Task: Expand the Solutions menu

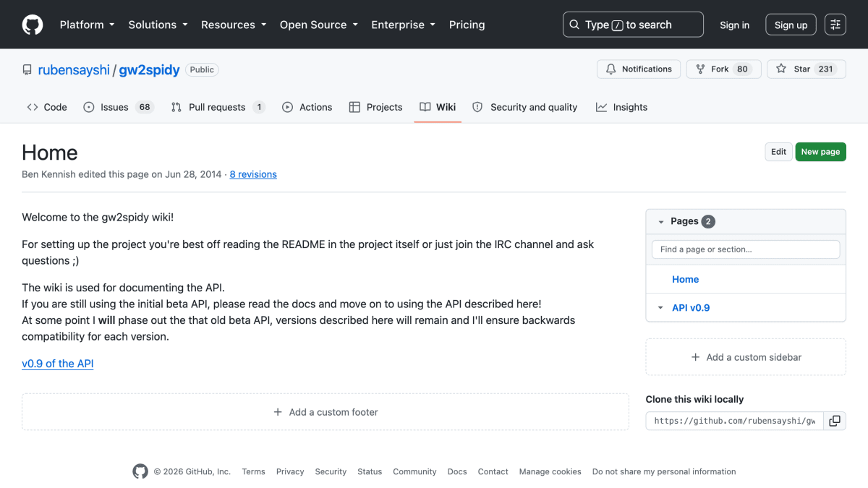Action: 158,25
